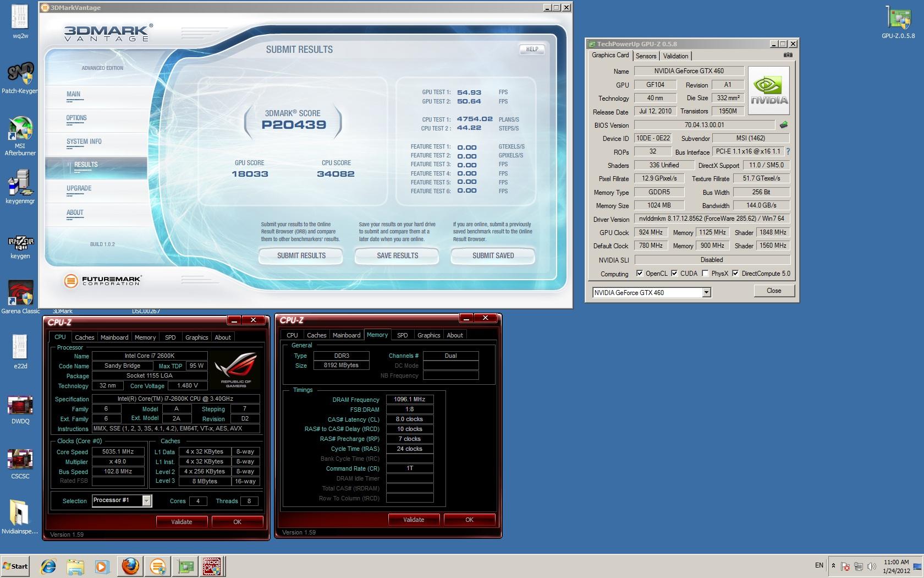Switch to the ROG CPU-Z taskbar item

(212, 566)
